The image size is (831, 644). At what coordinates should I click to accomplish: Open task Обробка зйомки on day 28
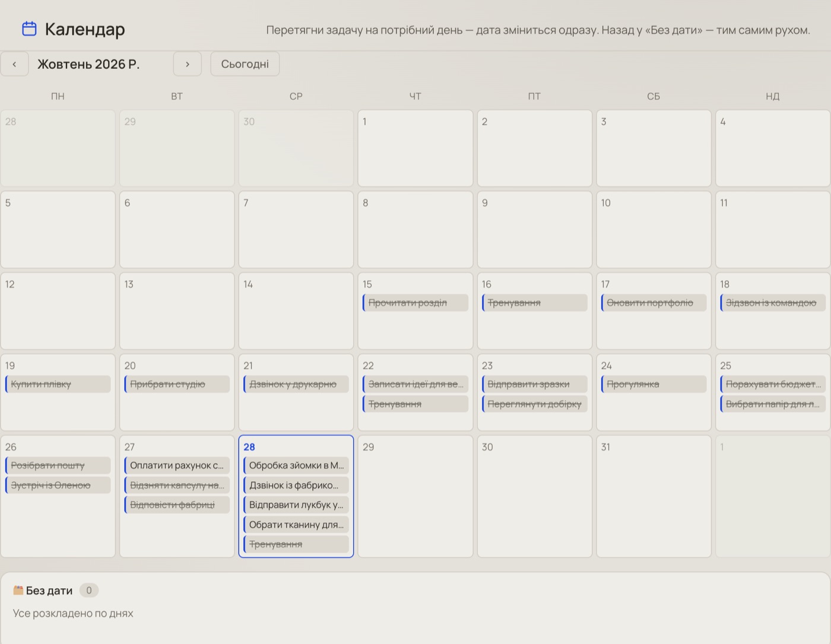[296, 465]
